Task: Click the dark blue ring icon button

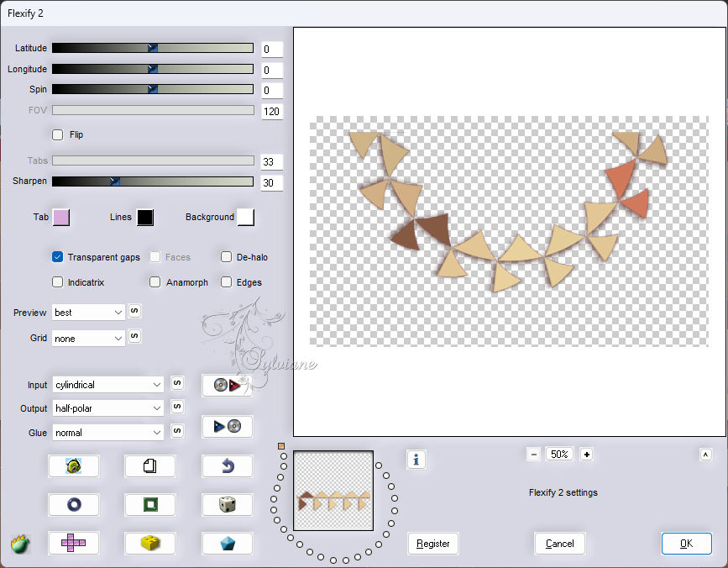Action: [x=73, y=504]
